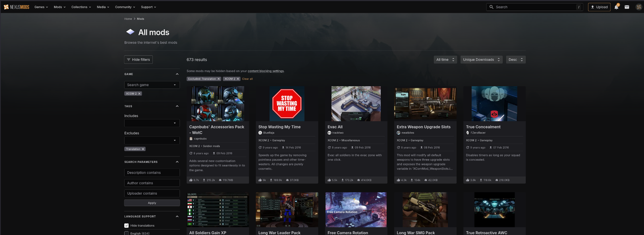This screenshot has width=644, height=235.
Task: Open the Media menu
Action: pyautogui.click(x=103, y=7)
